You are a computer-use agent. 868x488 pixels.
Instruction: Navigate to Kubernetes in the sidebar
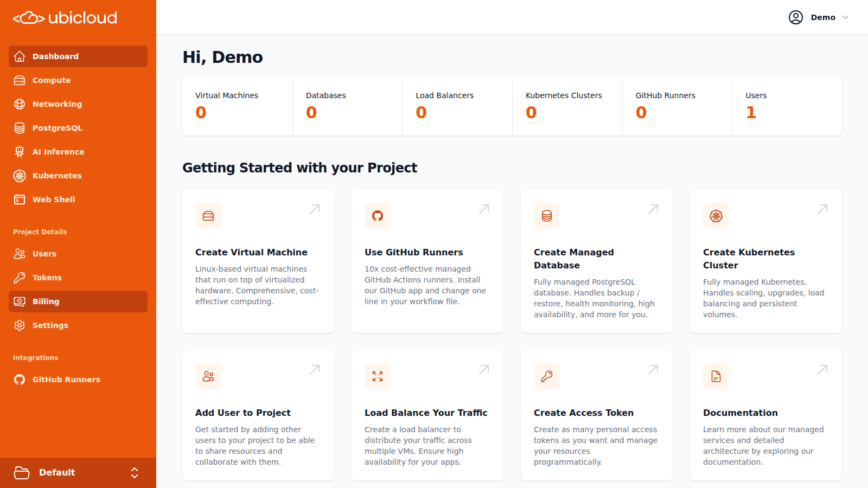78,176
